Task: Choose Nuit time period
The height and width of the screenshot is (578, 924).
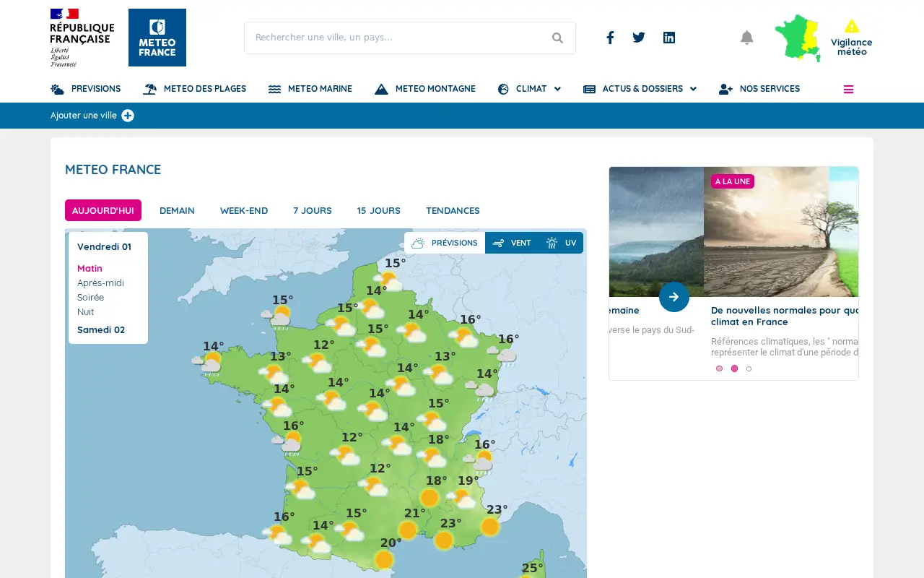Action: [x=85, y=311]
